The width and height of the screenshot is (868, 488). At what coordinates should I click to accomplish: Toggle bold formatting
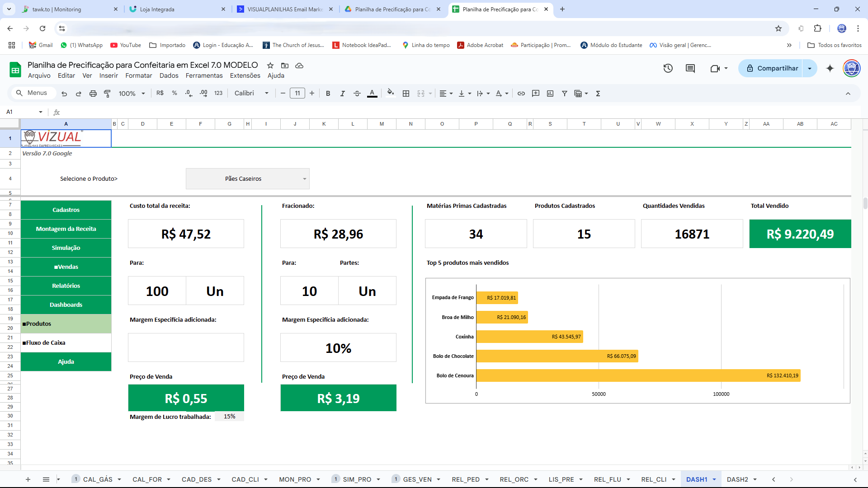(328, 94)
